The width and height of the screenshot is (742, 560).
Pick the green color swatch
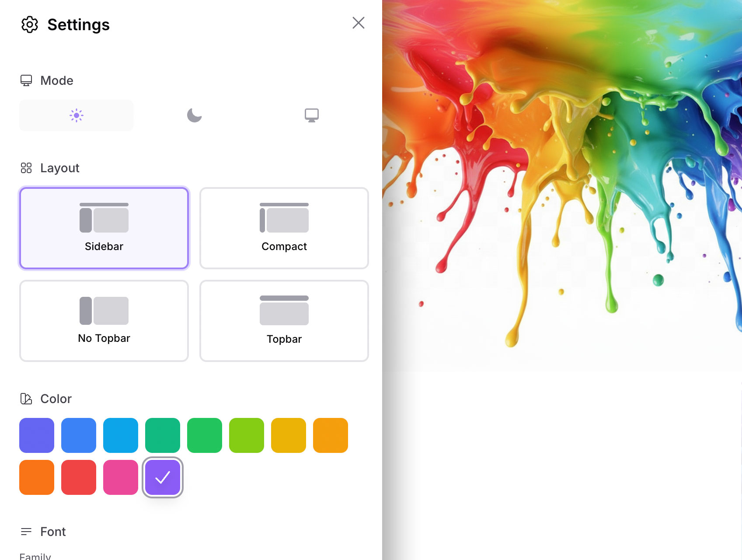coord(205,435)
